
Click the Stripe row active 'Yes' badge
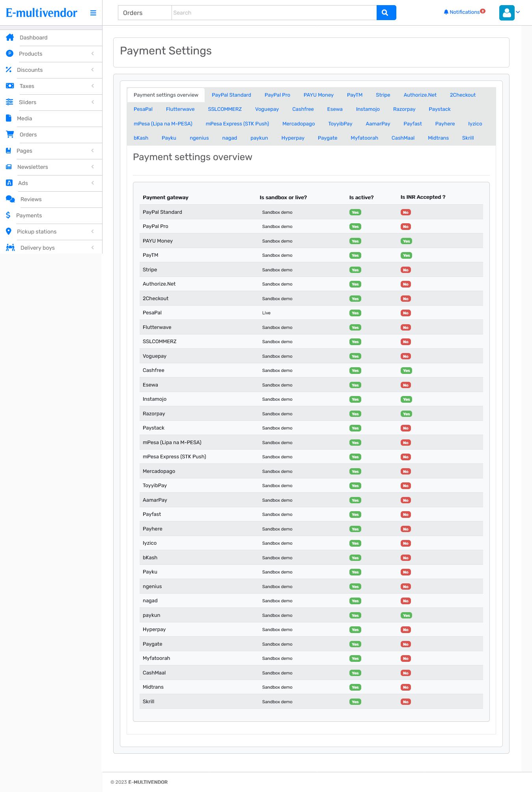355,270
